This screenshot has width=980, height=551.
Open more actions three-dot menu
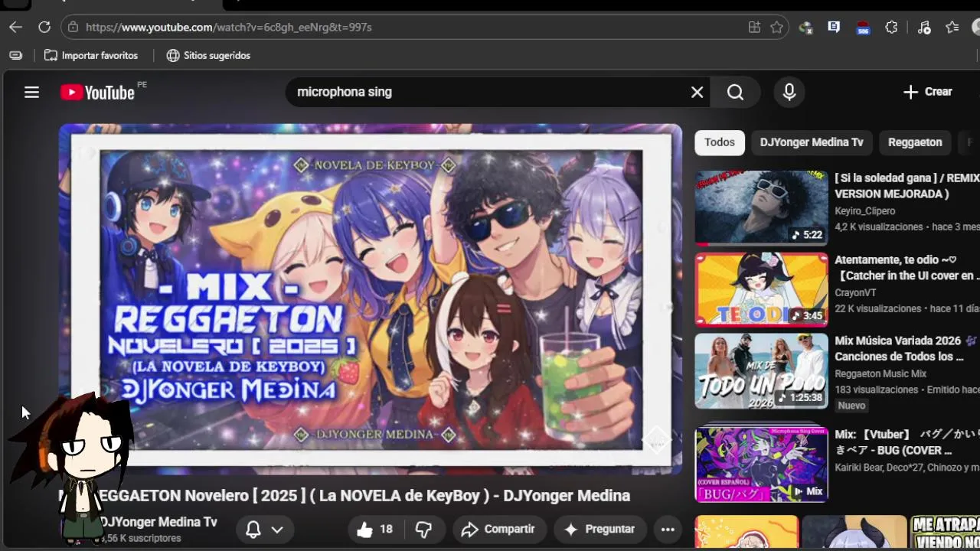click(x=668, y=530)
